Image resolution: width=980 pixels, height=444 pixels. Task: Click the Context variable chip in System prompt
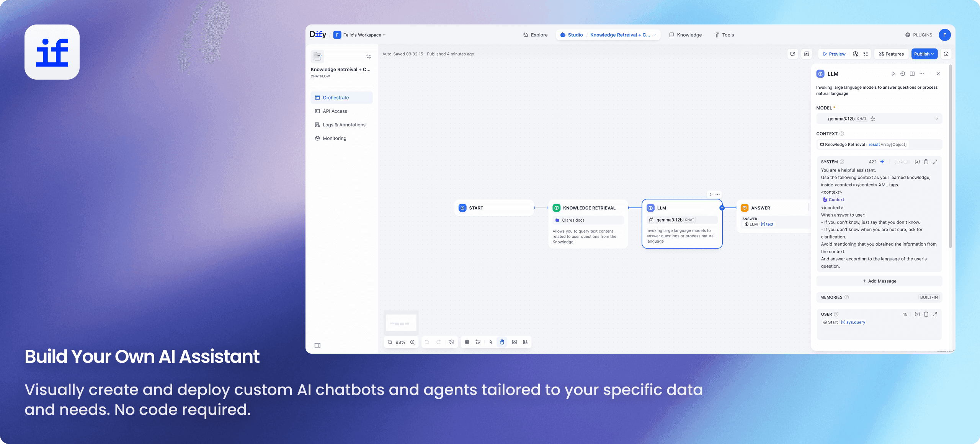click(833, 200)
